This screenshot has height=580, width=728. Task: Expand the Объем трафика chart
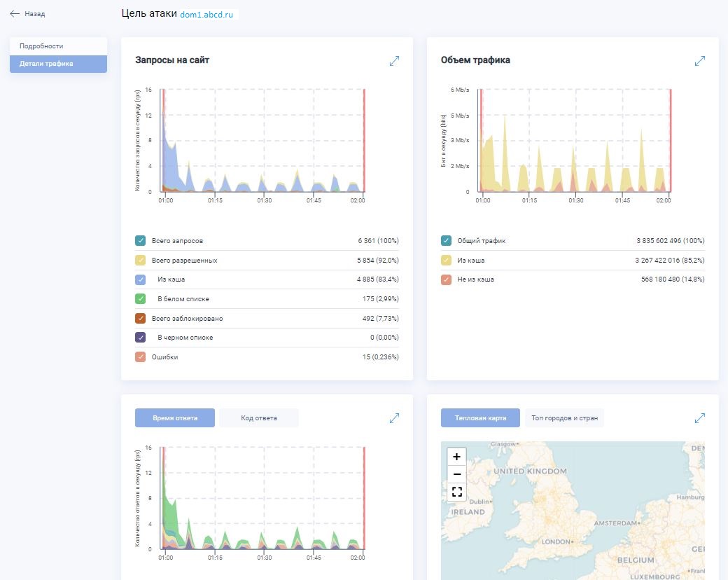(x=699, y=61)
